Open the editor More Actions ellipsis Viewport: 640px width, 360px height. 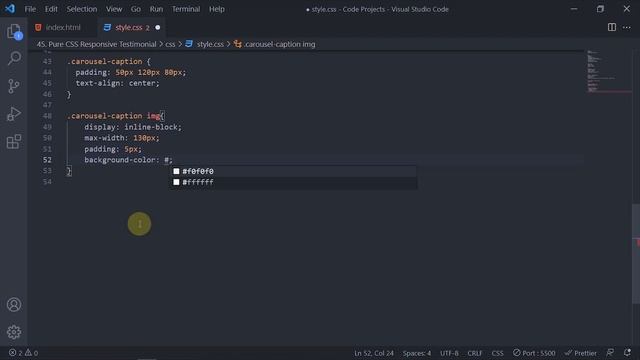click(x=627, y=27)
